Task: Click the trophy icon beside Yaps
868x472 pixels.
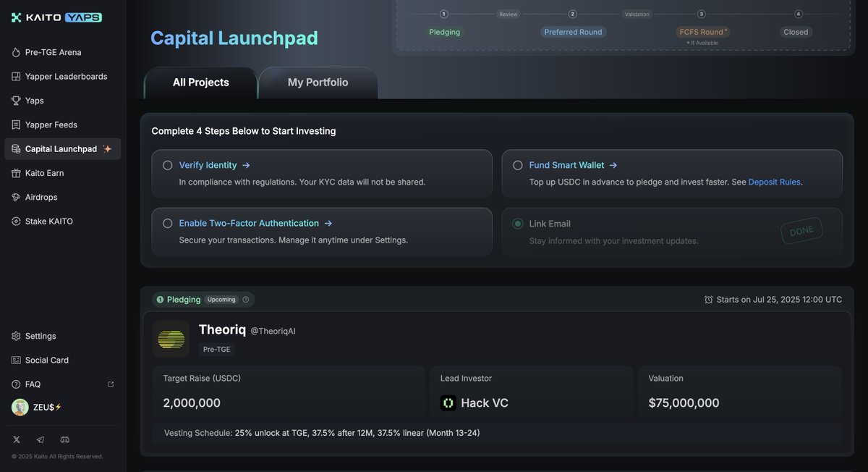Action: (x=16, y=101)
